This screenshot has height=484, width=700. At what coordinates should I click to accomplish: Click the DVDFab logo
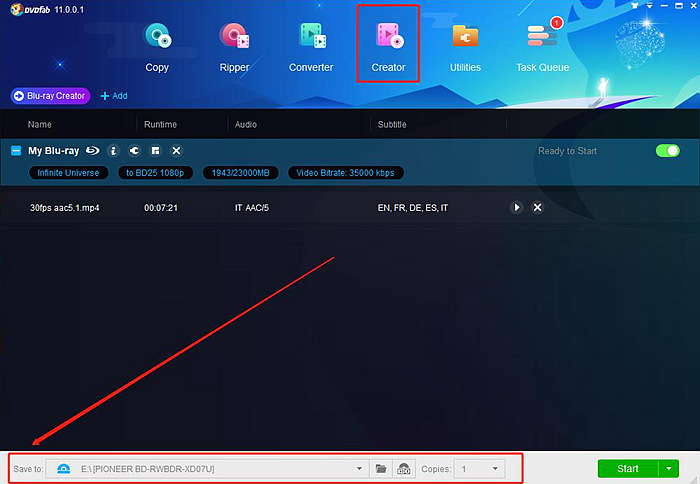point(30,9)
